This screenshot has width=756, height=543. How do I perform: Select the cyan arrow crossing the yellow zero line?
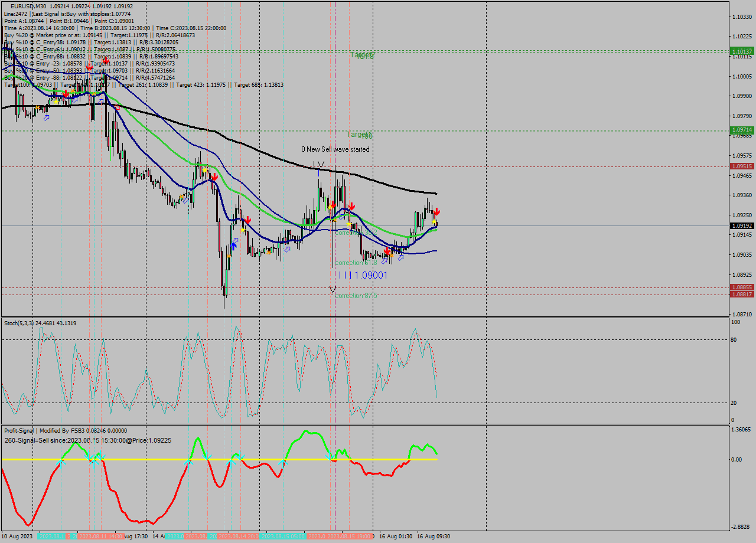[x=282, y=465]
